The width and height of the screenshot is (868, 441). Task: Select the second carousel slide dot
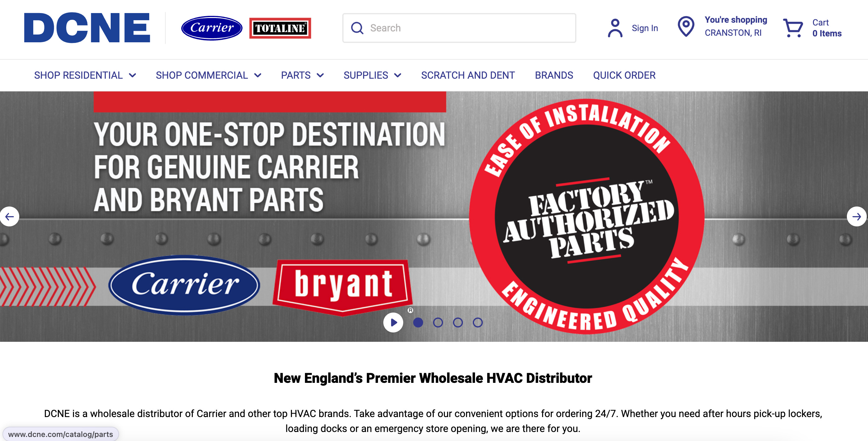(x=438, y=323)
